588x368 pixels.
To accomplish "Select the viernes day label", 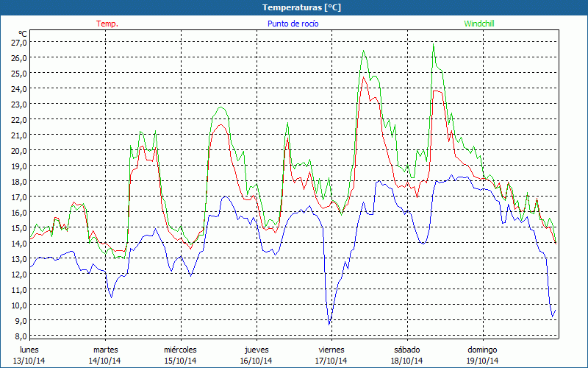I will [x=331, y=350].
